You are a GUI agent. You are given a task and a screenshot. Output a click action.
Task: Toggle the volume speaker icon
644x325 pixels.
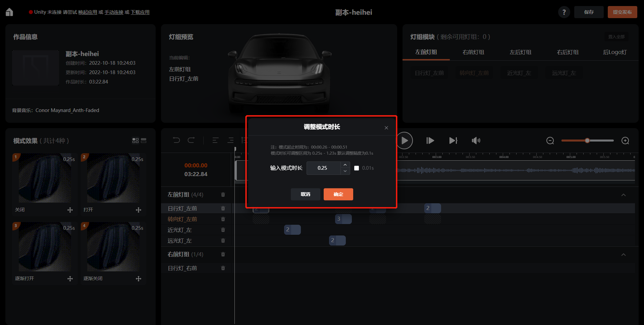tap(476, 141)
